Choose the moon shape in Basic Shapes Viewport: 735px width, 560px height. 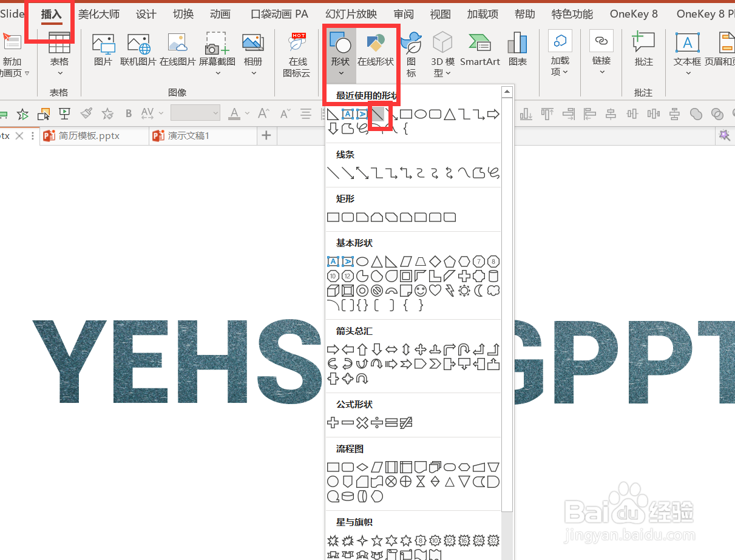tap(479, 291)
